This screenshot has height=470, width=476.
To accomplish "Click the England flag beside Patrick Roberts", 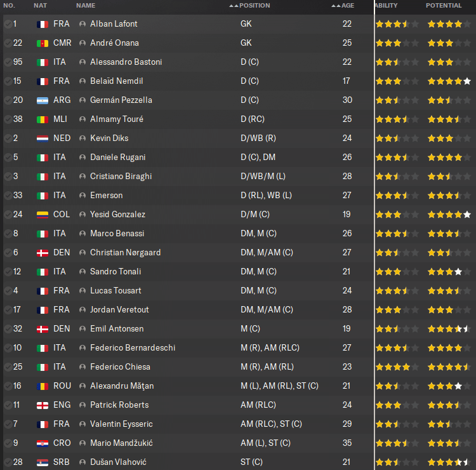I will (43, 405).
